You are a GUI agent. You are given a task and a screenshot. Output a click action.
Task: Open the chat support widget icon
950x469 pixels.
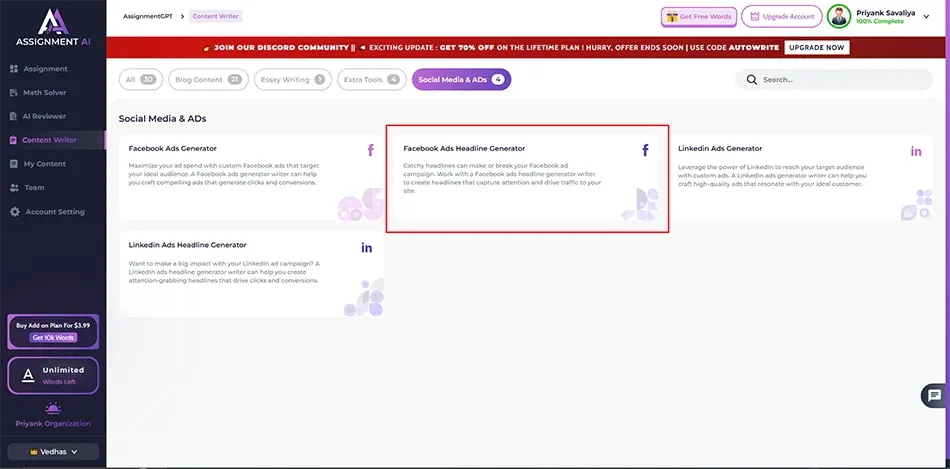pyautogui.click(x=934, y=395)
